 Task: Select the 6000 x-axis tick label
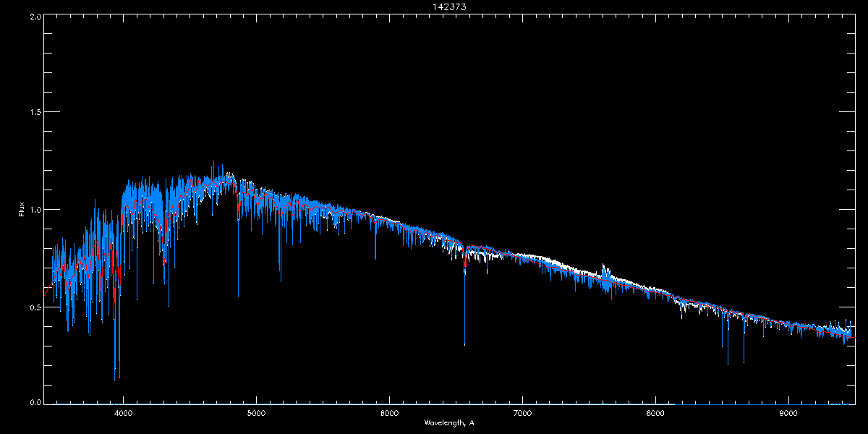coord(389,414)
